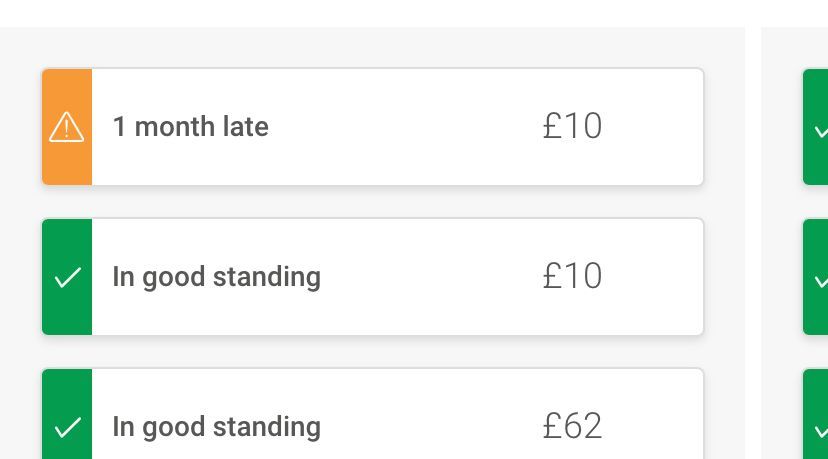Viewport: 828px width, 459px height.
Task: Open good-standing £10 card via space after amount
Action: tap(653, 277)
